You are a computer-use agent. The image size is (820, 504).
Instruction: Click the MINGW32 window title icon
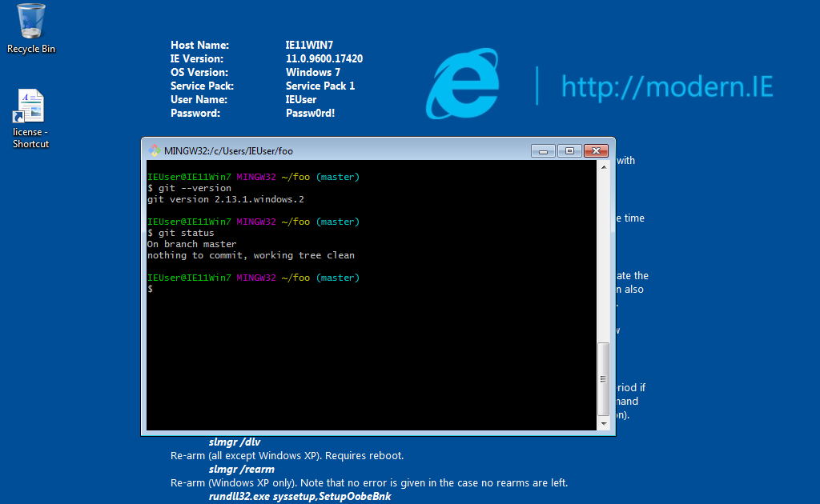point(155,151)
